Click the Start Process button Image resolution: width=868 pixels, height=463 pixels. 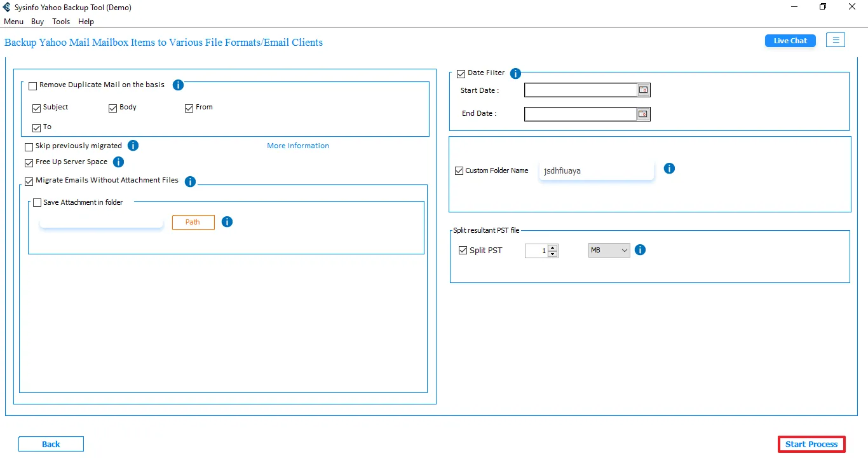(811, 444)
